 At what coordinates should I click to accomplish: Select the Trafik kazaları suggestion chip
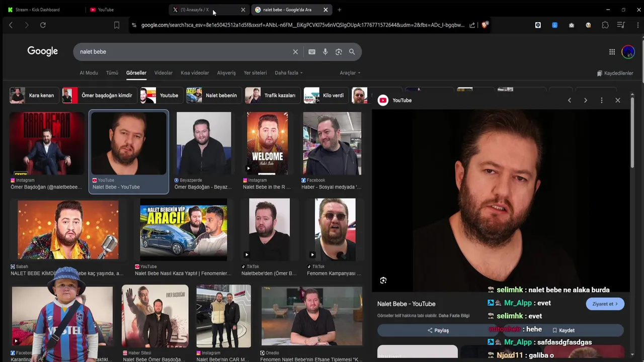click(x=272, y=96)
